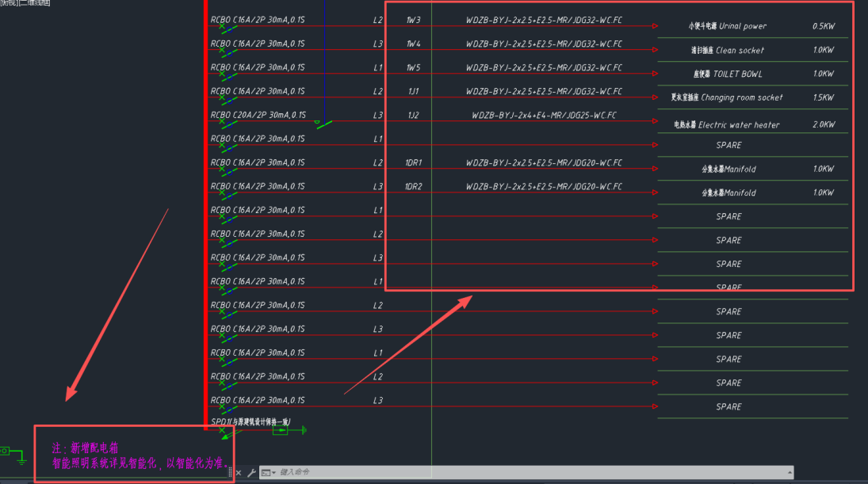
Task: Select the Electric water heater label
Action: 727,125
